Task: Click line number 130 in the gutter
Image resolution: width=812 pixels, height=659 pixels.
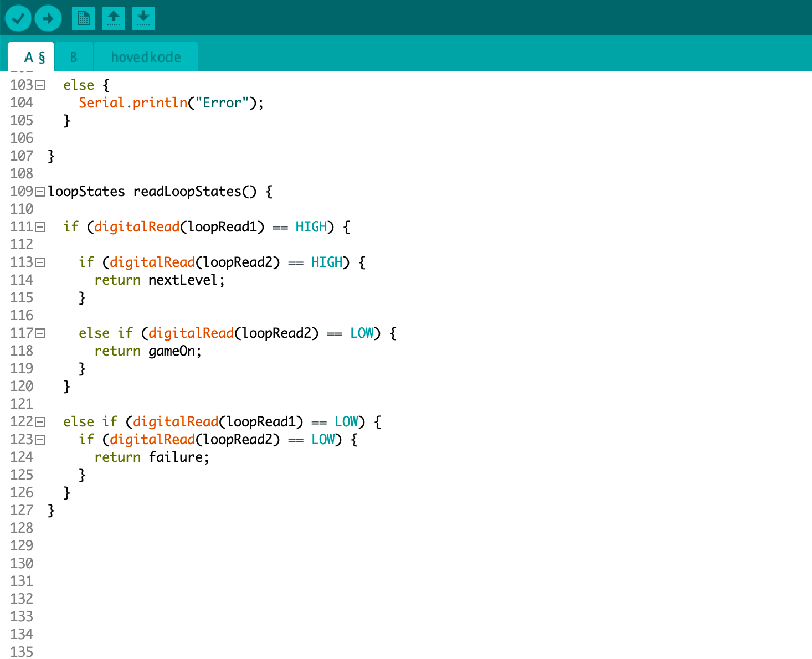Action: point(22,564)
